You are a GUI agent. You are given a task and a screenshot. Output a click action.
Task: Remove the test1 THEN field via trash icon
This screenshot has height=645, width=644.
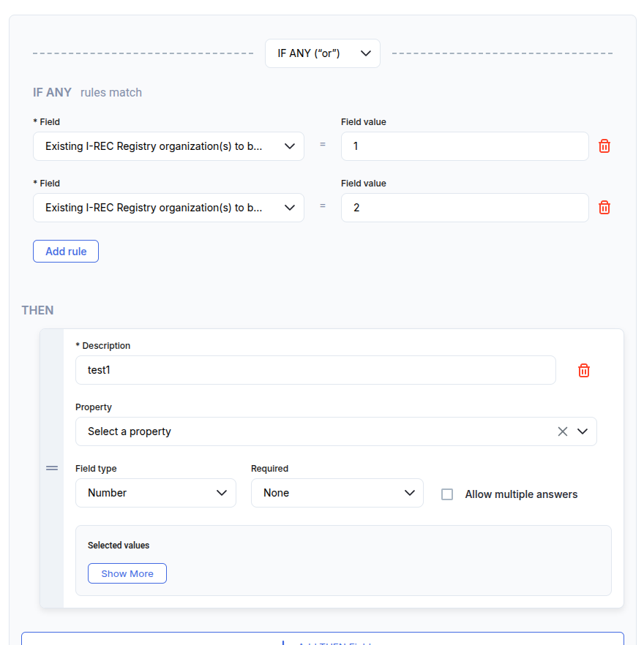[x=584, y=371]
